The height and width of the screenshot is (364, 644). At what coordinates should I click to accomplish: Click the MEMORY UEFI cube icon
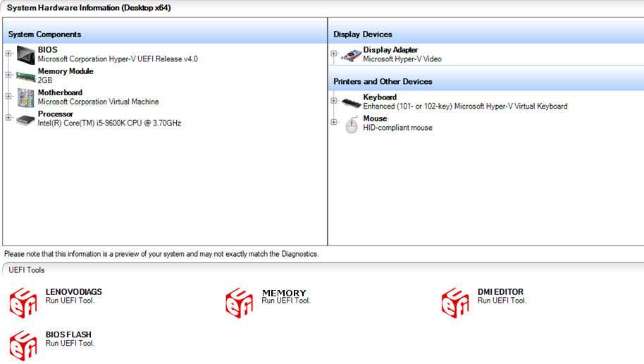pos(240,303)
